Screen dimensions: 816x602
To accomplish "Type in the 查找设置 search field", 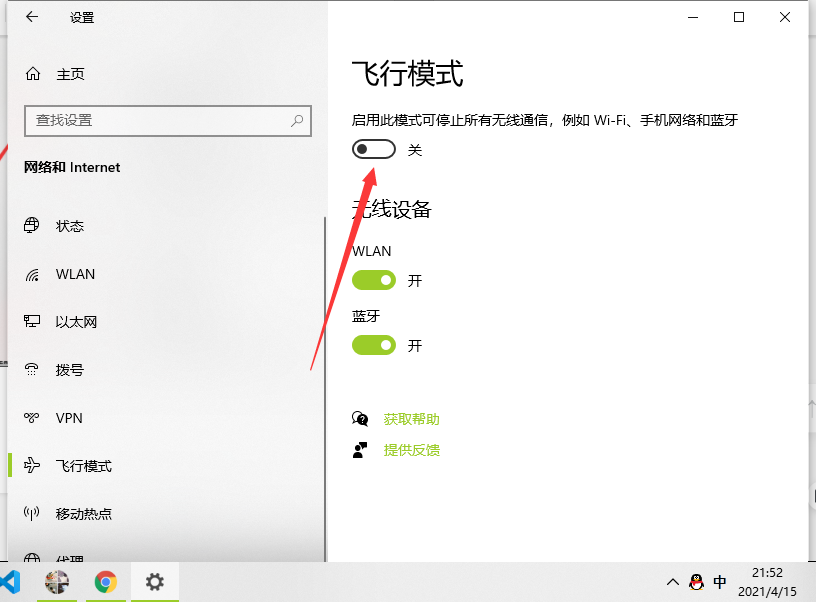I will point(160,120).
